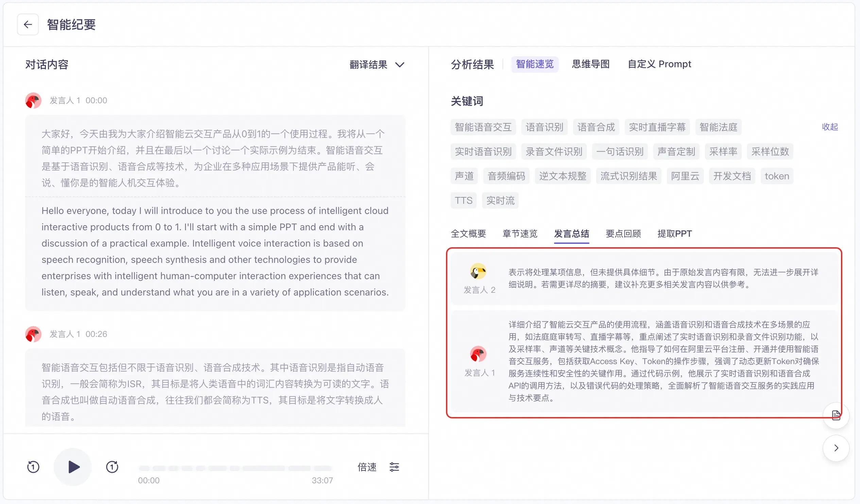
Task: Open the 提取PPT tab
Action: [x=674, y=234]
